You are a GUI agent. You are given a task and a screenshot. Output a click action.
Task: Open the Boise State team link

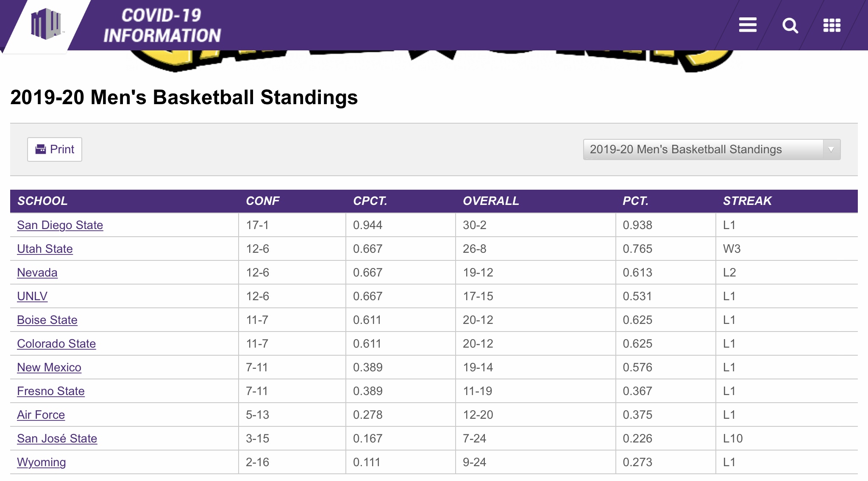point(47,320)
